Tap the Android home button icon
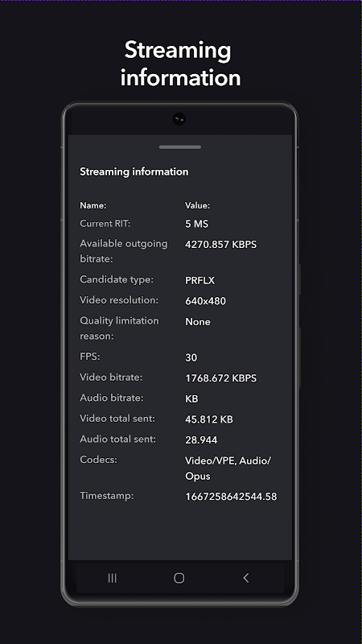 [179, 578]
